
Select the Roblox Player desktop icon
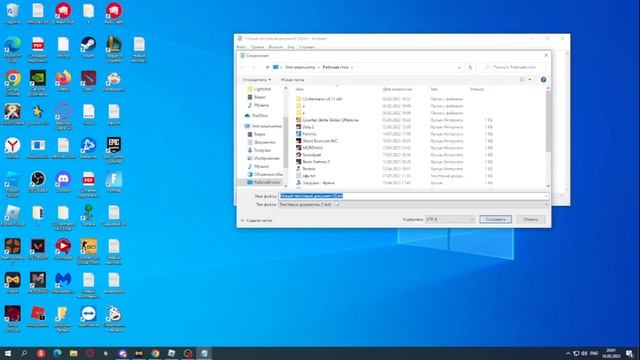pyautogui.click(x=13, y=215)
